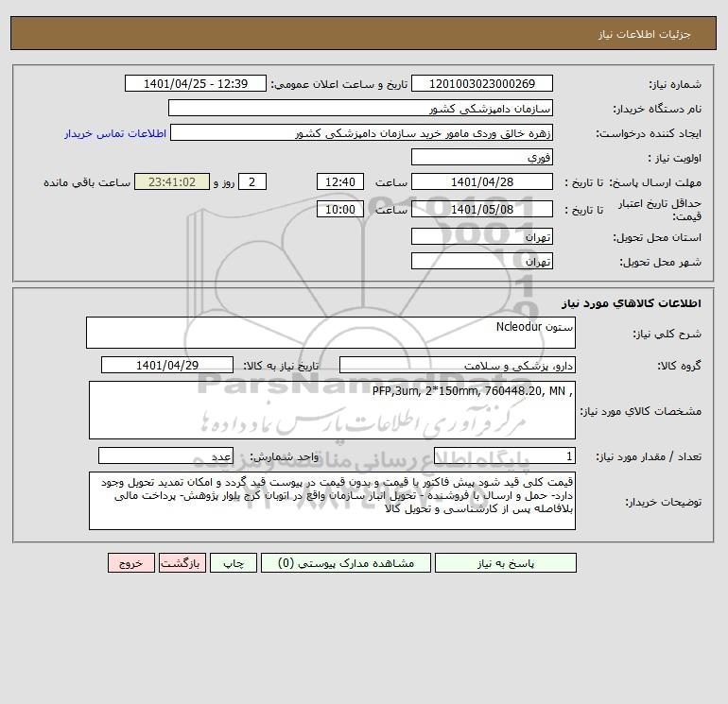Click the validity time field 10:00

(340, 209)
